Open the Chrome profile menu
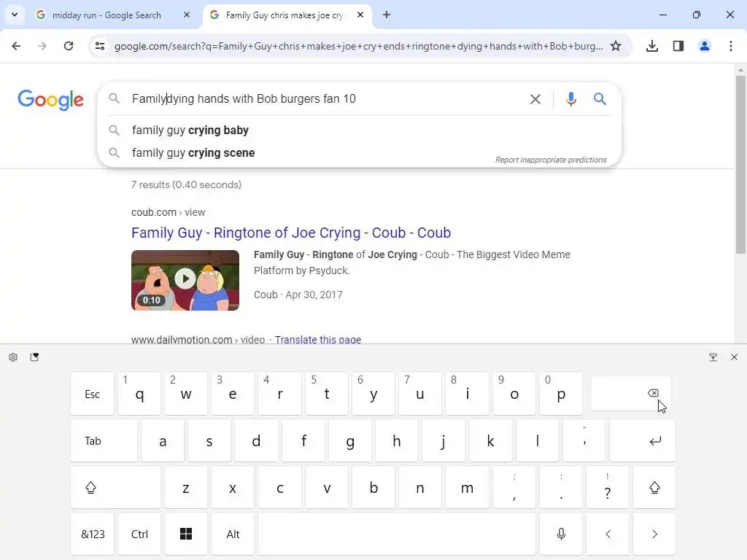This screenshot has width=747, height=560. coord(705,46)
